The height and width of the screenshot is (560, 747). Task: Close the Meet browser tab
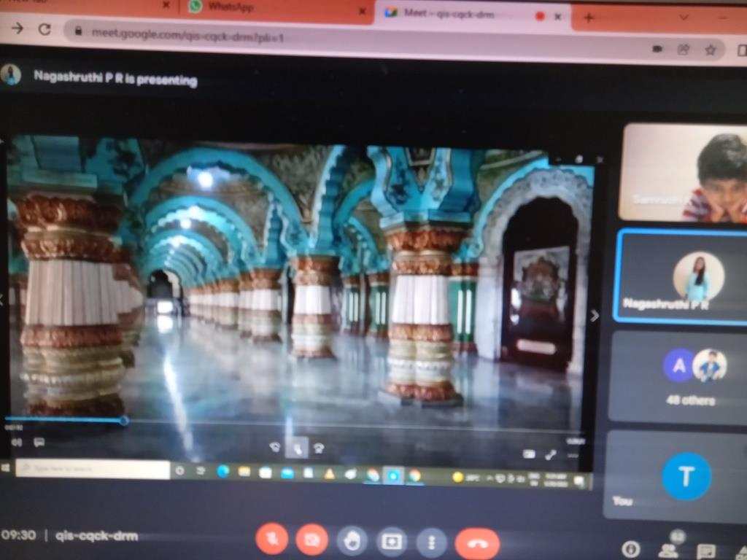(x=558, y=17)
